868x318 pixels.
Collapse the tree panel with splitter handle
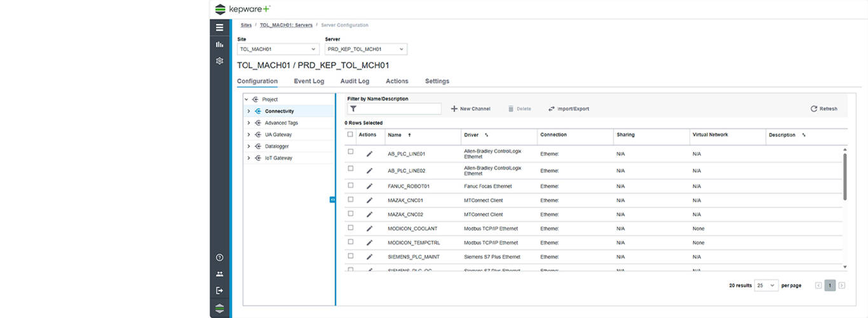pyautogui.click(x=332, y=200)
